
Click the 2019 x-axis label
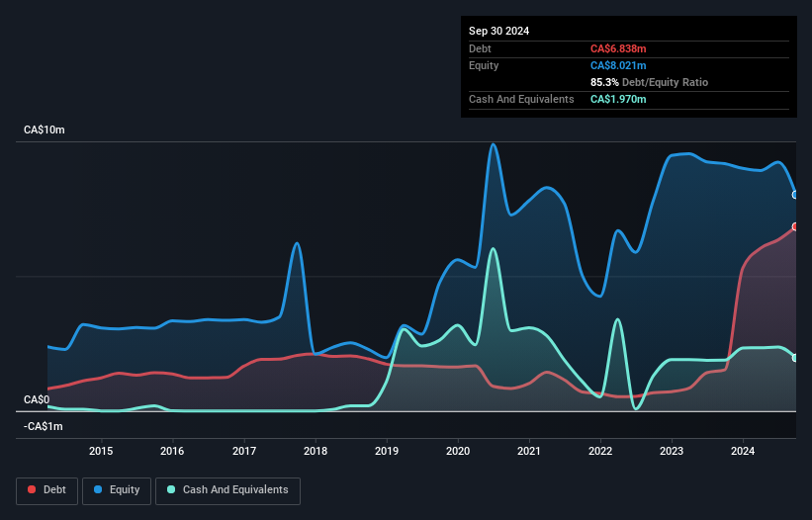[x=387, y=451]
